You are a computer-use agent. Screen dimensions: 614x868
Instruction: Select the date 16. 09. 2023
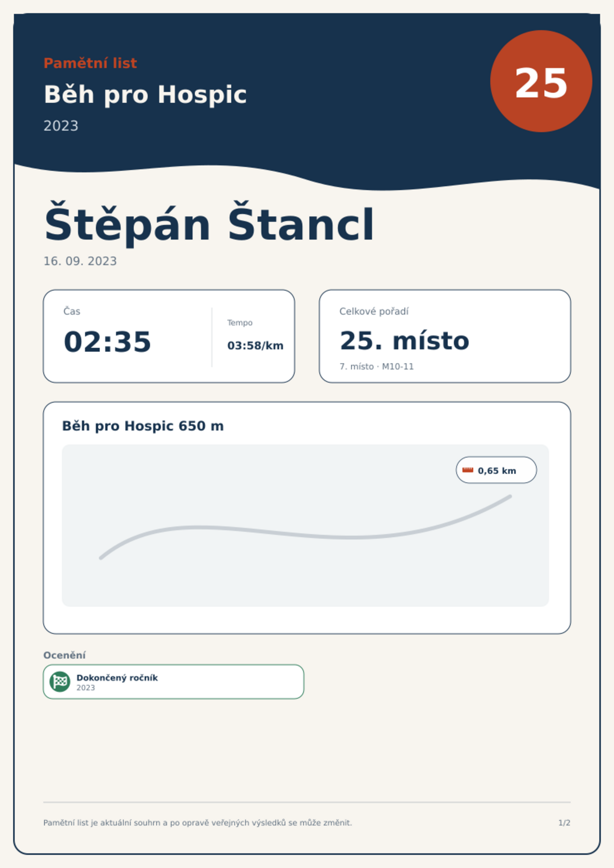pos(80,261)
